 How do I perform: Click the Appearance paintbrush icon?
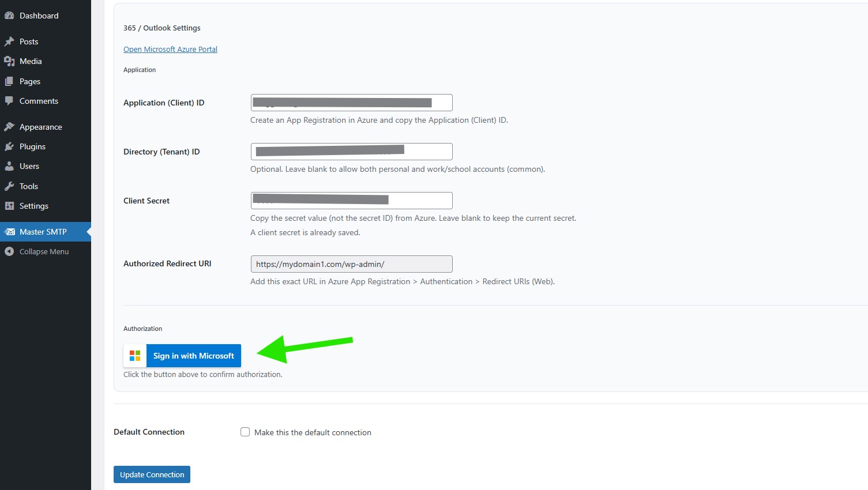click(x=9, y=127)
